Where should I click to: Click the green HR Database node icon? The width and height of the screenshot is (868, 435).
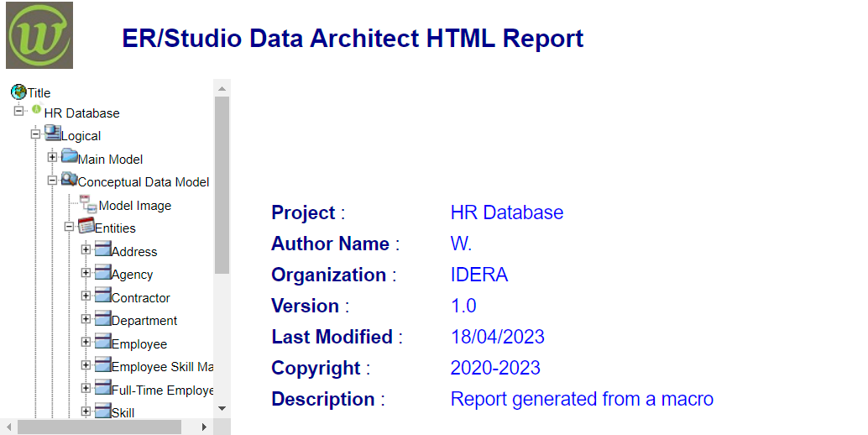[36, 109]
